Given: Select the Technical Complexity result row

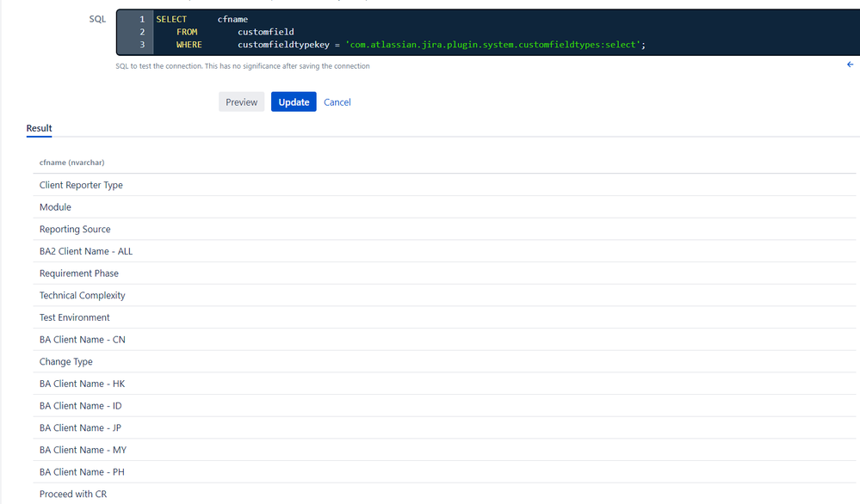Looking at the screenshot, I should pyautogui.click(x=82, y=295).
